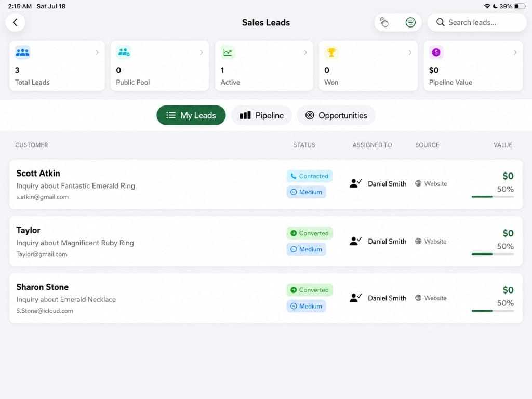The width and height of the screenshot is (532, 399).
Task: Click the $0 value in Taylor row
Action: click(x=508, y=233)
